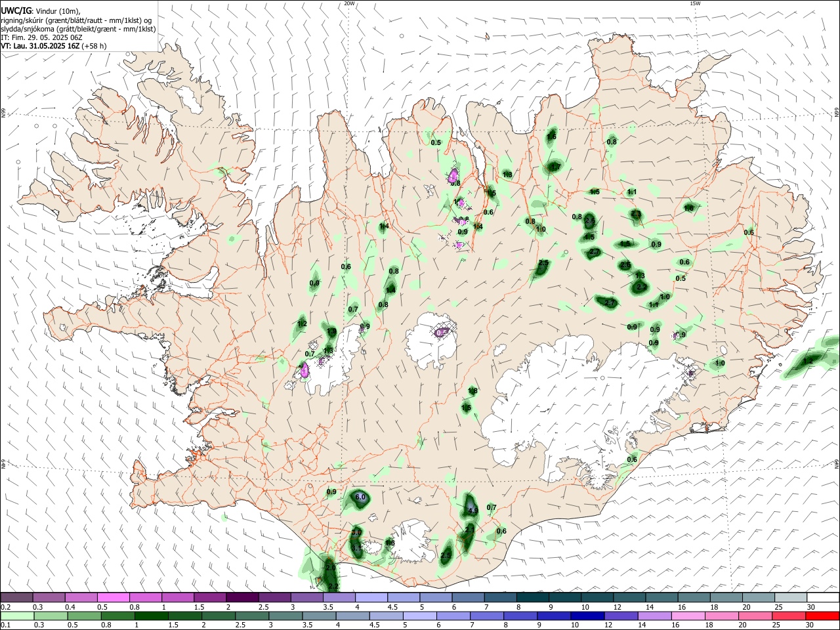Screen dimensions: 840x630
Task: Click the '0.4' label under the snow scale
Action: (x=70, y=607)
